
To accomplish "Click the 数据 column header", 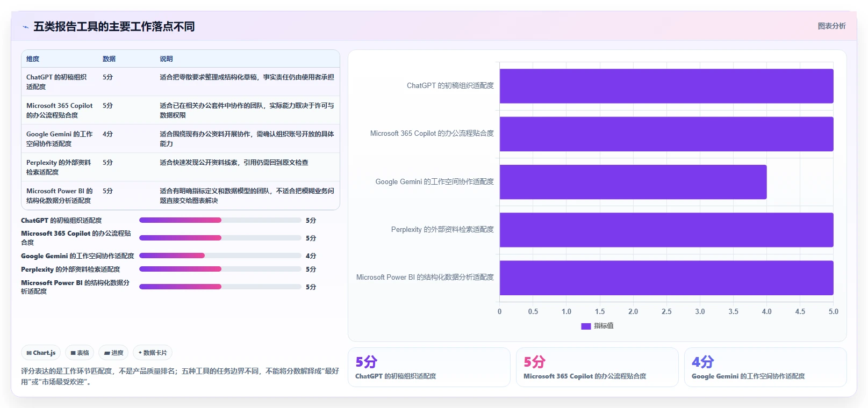I will tap(109, 59).
